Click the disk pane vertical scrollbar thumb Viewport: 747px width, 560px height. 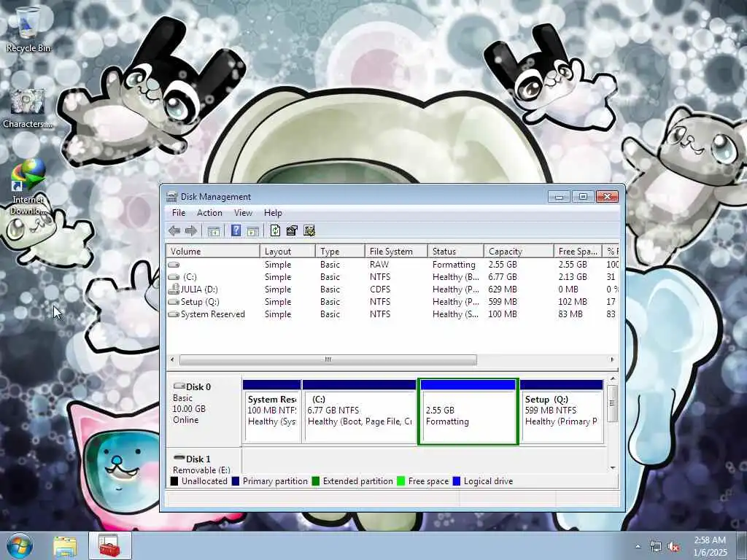tap(613, 403)
